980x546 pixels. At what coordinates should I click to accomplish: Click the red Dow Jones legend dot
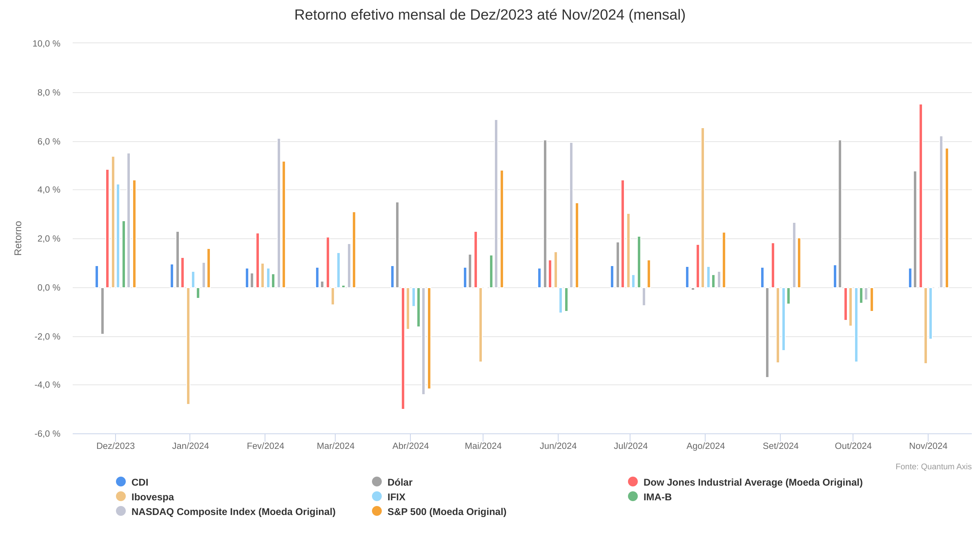[x=633, y=482]
